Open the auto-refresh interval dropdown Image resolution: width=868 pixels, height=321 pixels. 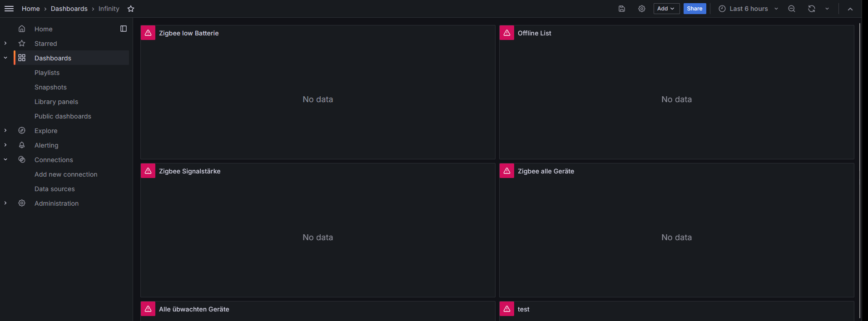click(827, 9)
